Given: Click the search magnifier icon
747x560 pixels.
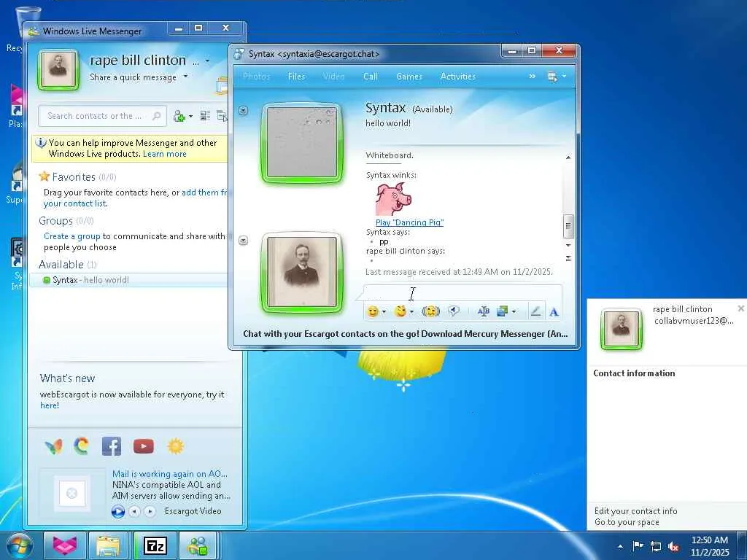Looking at the screenshot, I should pos(156,116).
